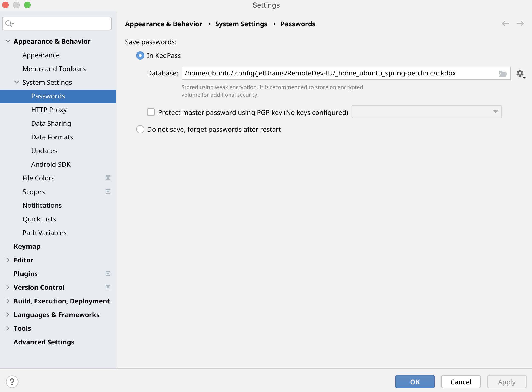Viewport: 532px width, 392px height.
Task: Click the project-level icon next to Plugins
Action: [x=108, y=273]
